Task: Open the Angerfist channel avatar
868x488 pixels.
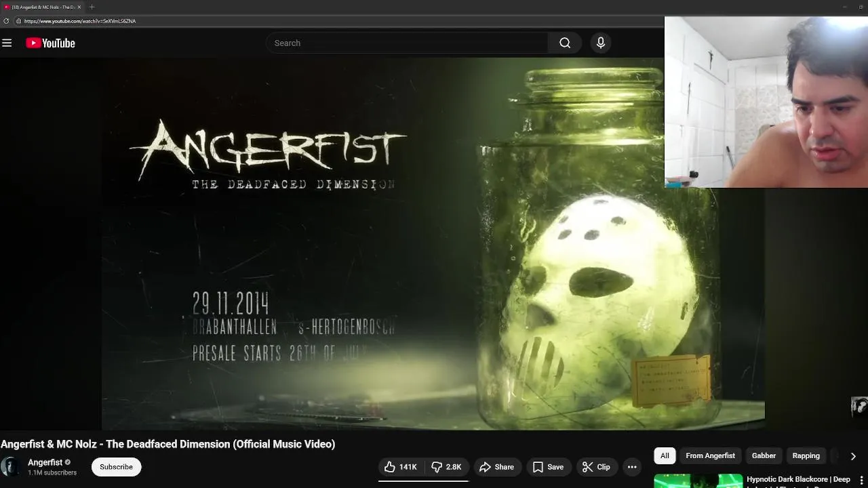Action: 11,467
